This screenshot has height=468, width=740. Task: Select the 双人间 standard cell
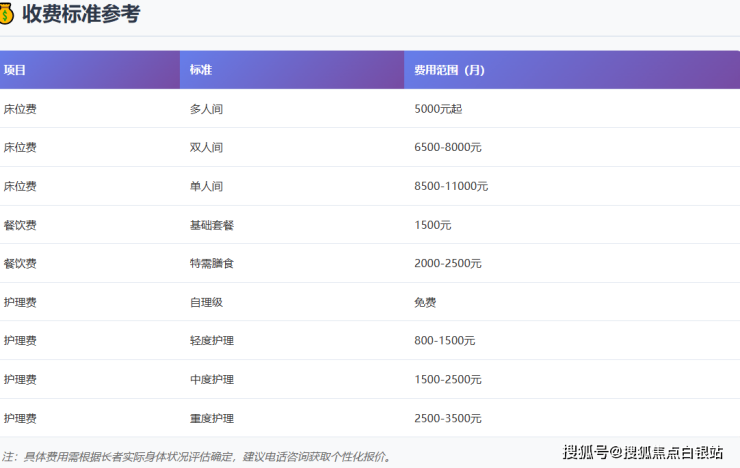[206, 147]
